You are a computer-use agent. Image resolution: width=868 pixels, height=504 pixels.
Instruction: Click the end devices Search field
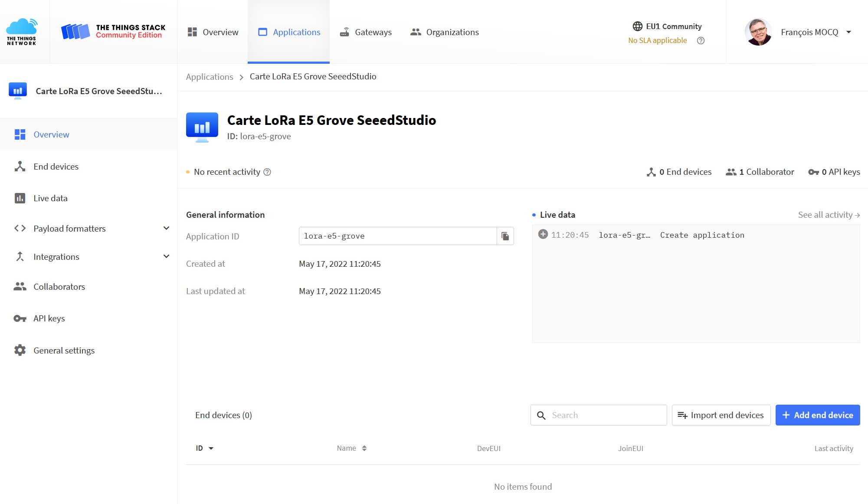coord(599,415)
